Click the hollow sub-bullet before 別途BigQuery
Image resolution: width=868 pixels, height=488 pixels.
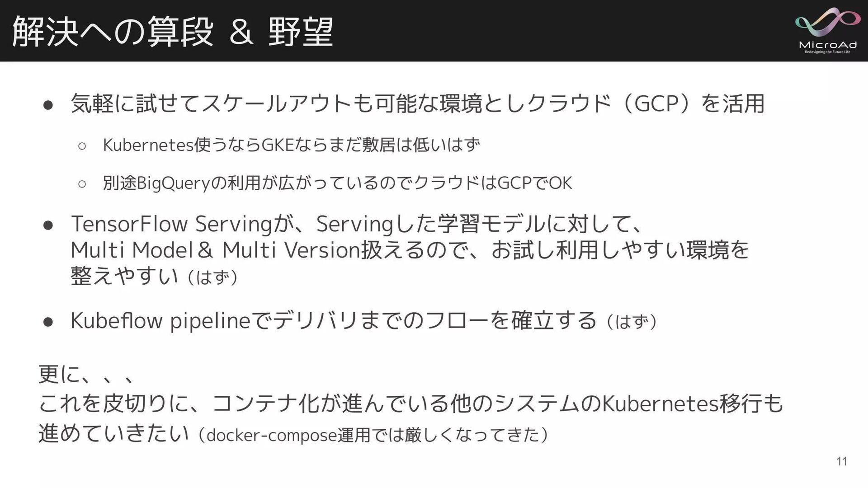click(82, 184)
